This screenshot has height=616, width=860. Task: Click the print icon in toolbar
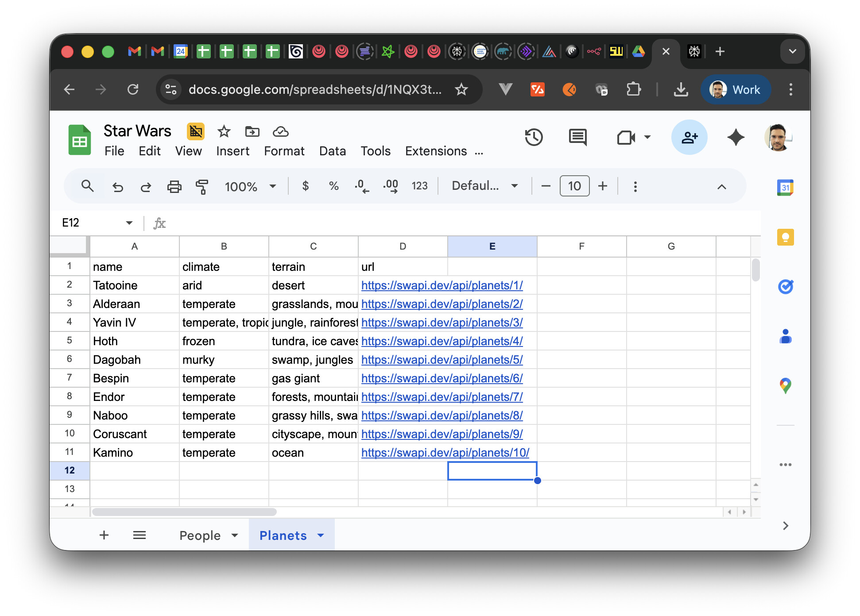174,186
